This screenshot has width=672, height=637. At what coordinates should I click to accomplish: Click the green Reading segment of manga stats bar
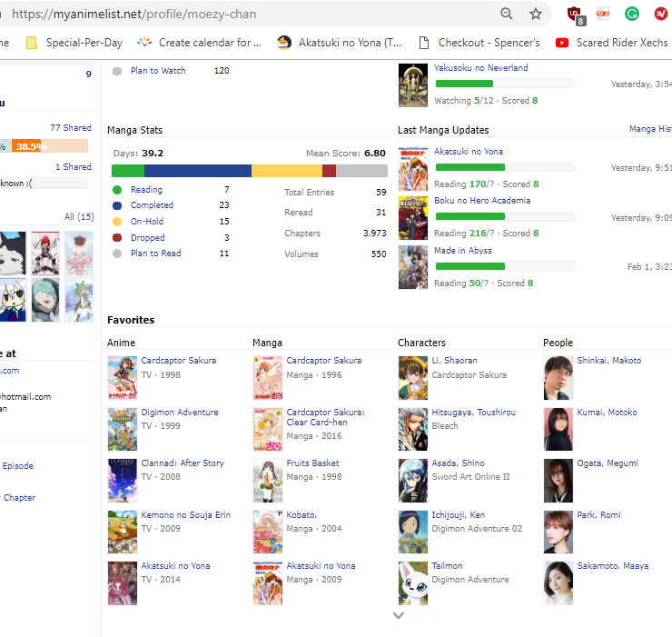[128, 171]
